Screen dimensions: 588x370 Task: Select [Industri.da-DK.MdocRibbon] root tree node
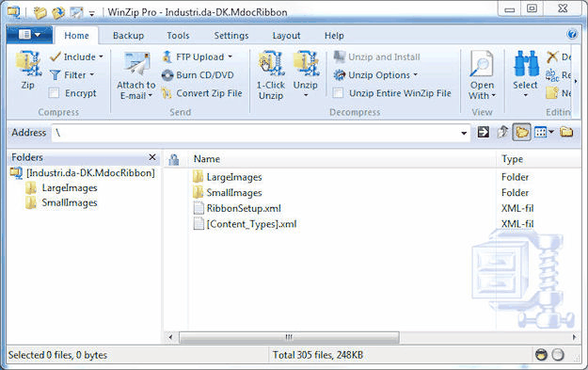coord(90,173)
